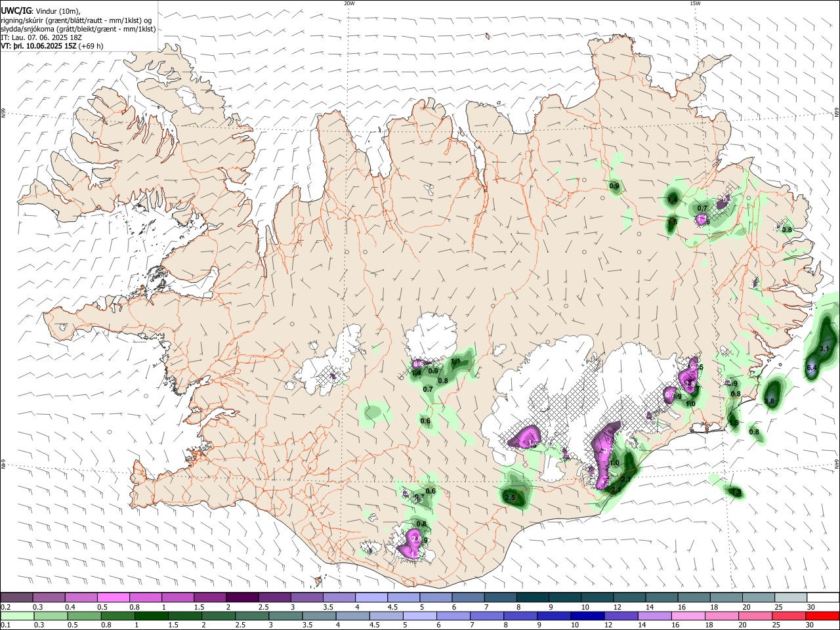Click the '20W' longitude label

coord(349,3)
